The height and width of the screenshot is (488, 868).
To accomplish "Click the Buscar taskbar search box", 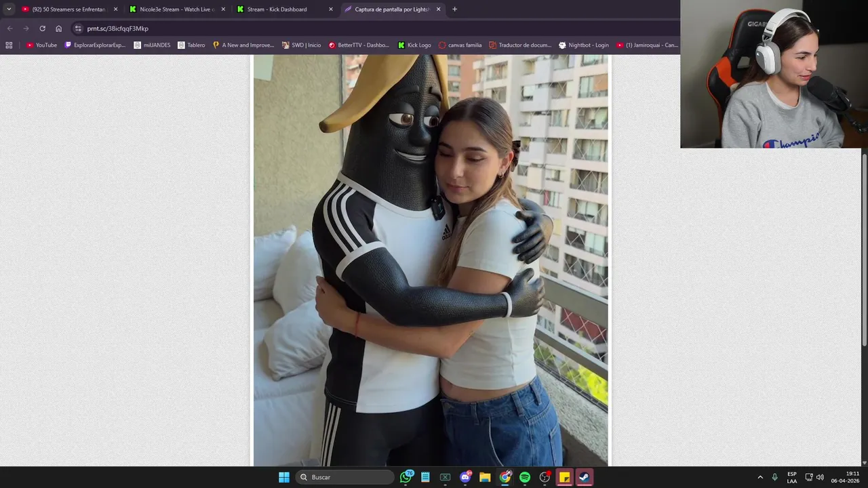I will click(346, 477).
